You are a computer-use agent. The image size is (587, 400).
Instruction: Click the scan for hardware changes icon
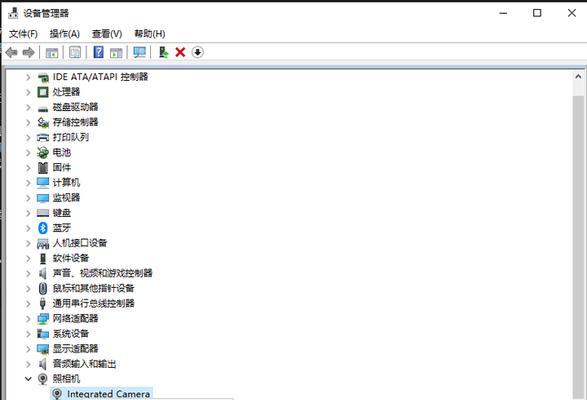pos(139,52)
